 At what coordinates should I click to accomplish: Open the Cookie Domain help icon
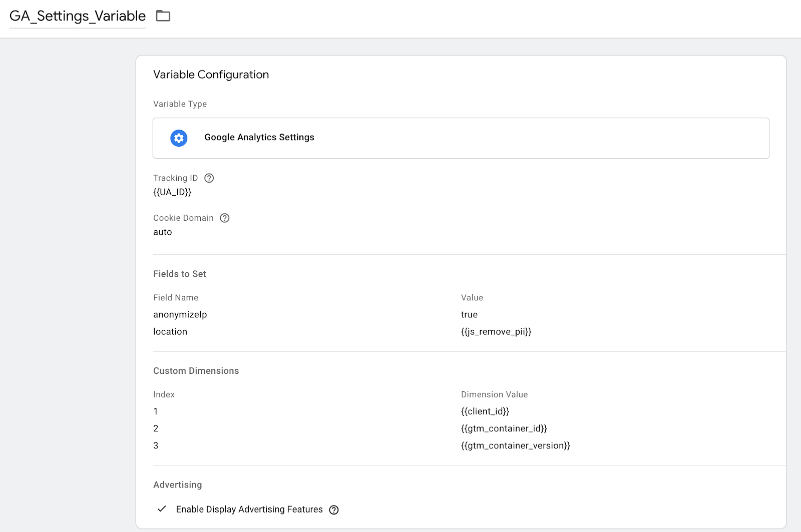tap(225, 218)
